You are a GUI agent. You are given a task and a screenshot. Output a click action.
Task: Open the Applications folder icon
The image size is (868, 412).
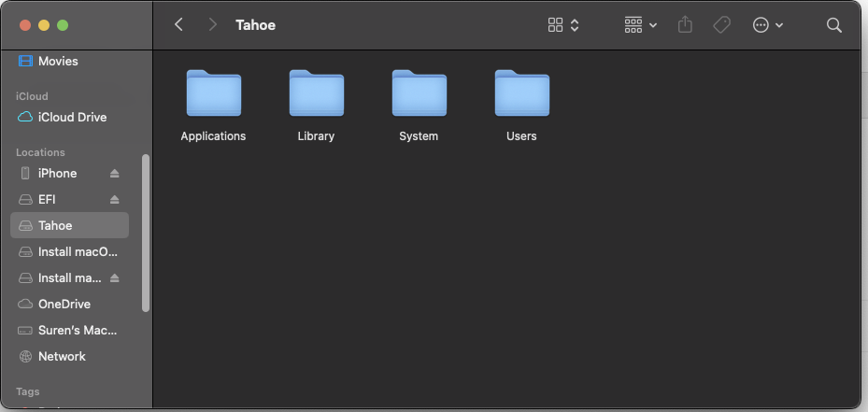(x=214, y=93)
